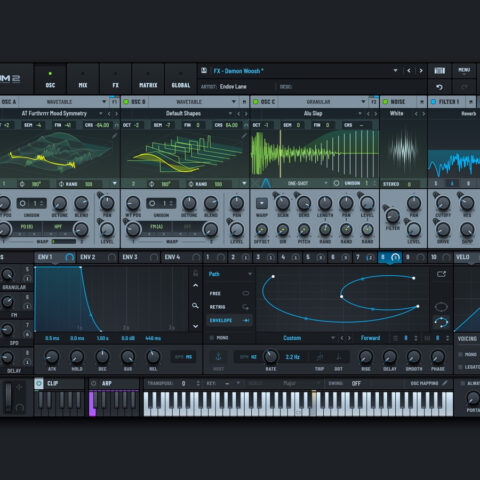
Task: Adjust the Filter CUTOFF knob
Action: (443, 203)
